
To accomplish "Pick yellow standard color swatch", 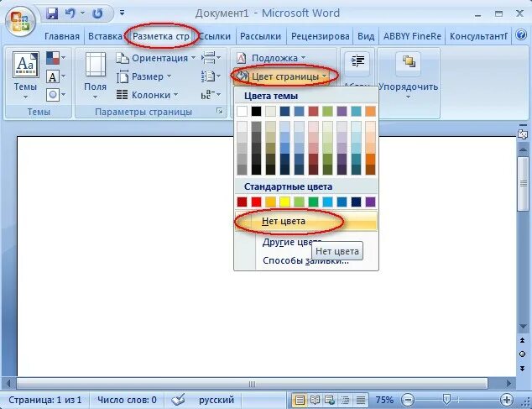I will 284,202.
